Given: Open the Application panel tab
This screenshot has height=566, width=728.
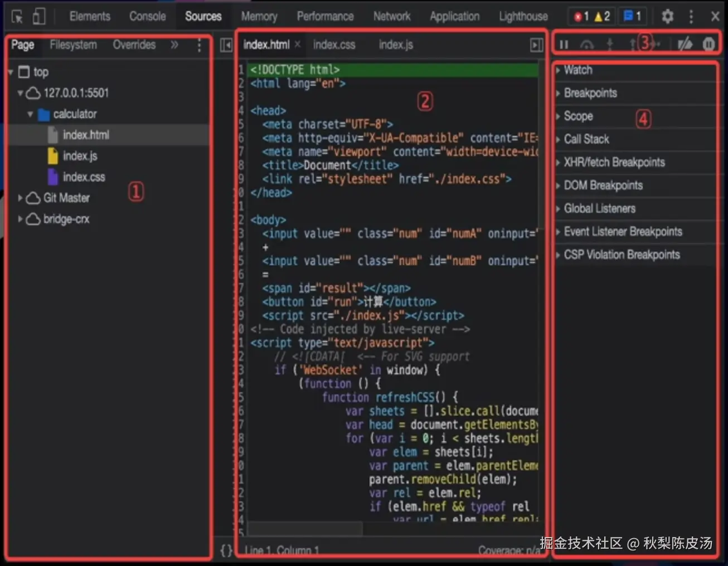Looking at the screenshot, I should 454,16.
